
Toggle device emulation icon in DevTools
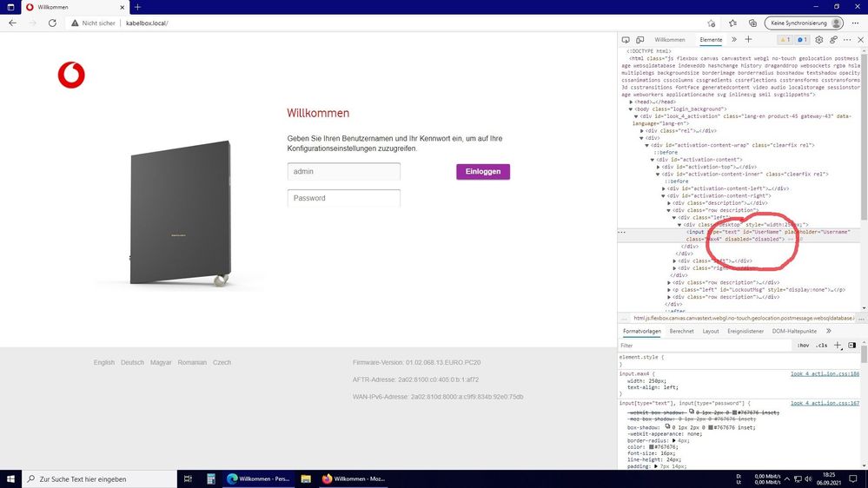pos(640,40)
